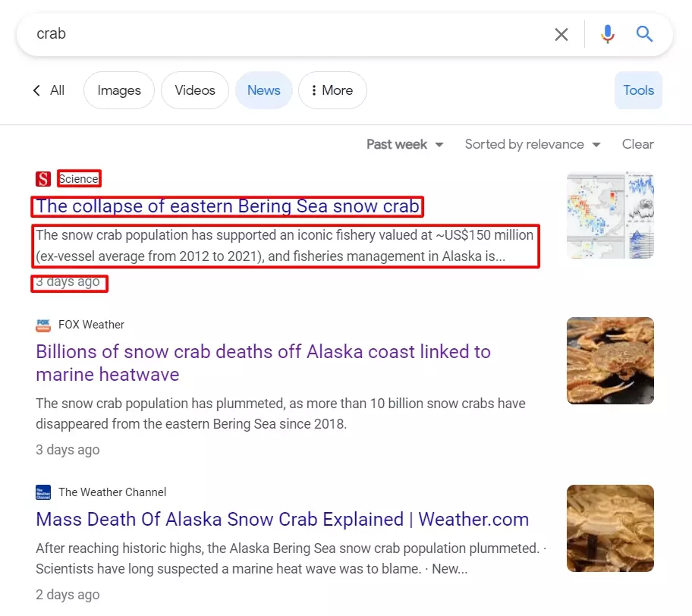Screen dimensions: 692x616
Task: Click the FOX Weather favicon
Action: point(42,325)
